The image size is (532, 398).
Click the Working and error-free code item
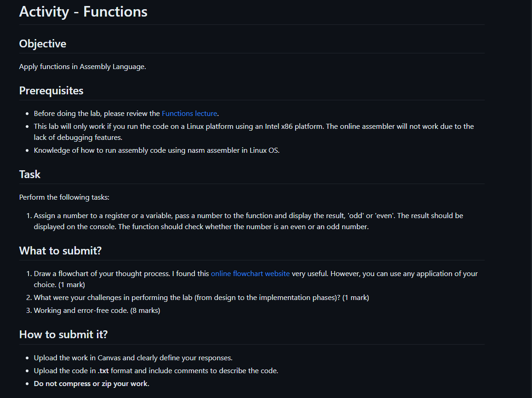pyautogui.click(x=97, y=311)
